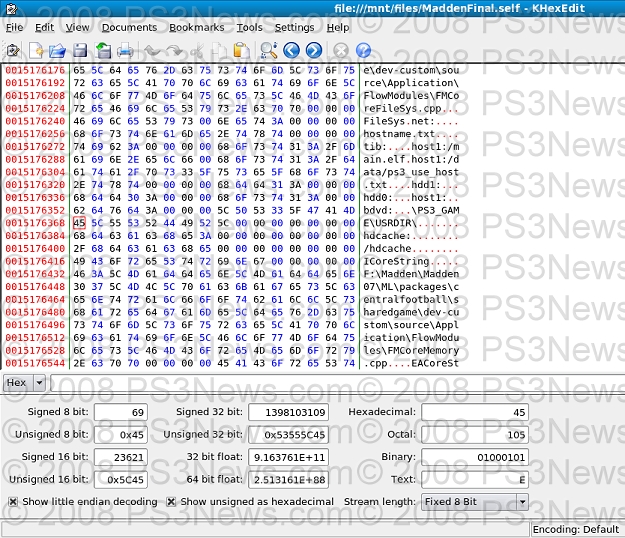
Task: Open the Documents menu
Action: coord(129,27)
